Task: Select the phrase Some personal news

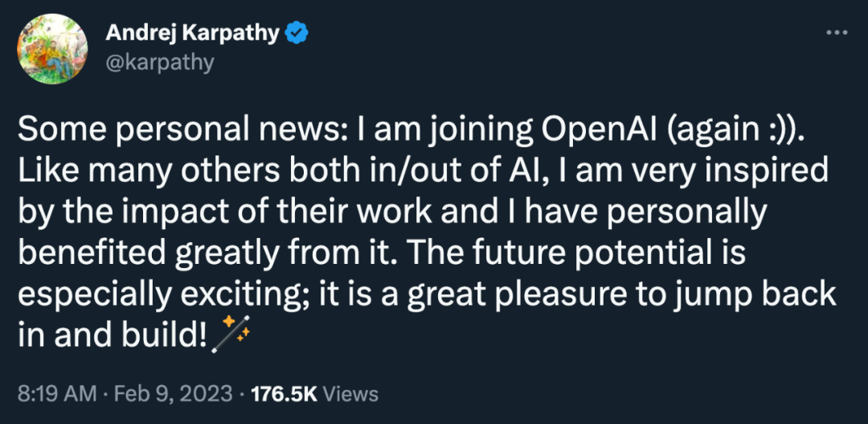Action: click(x=157, y=131)
